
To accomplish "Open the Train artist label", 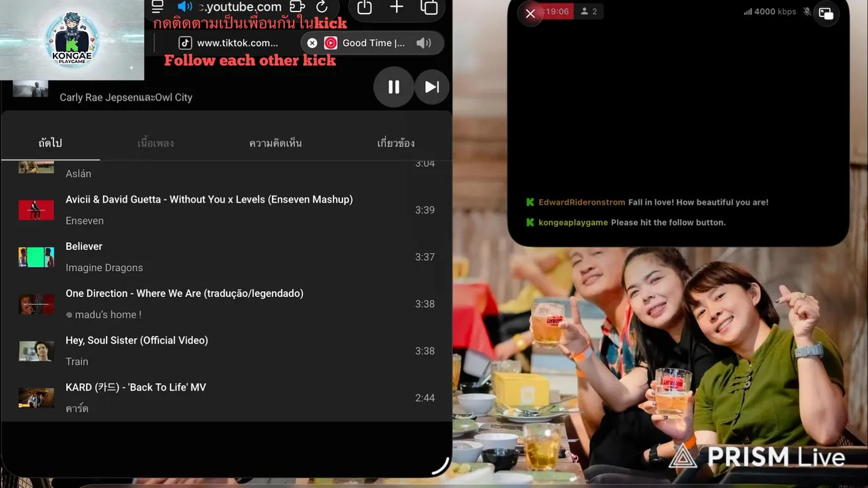I will tap(77, 361).
